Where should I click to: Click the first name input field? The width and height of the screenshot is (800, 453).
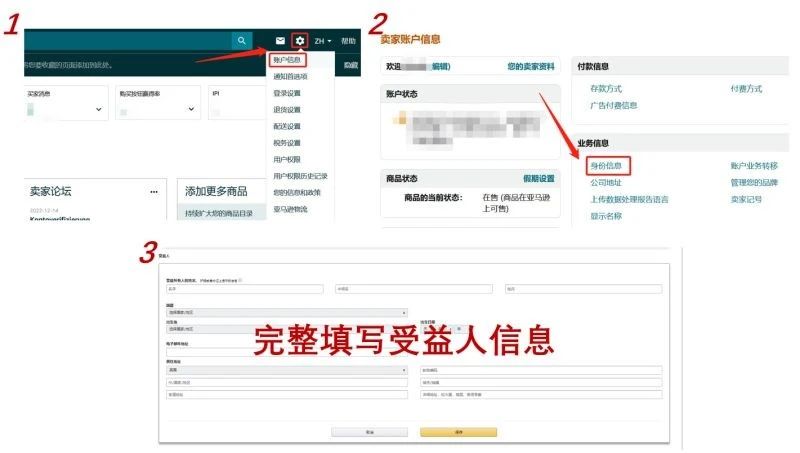[244, 289]
